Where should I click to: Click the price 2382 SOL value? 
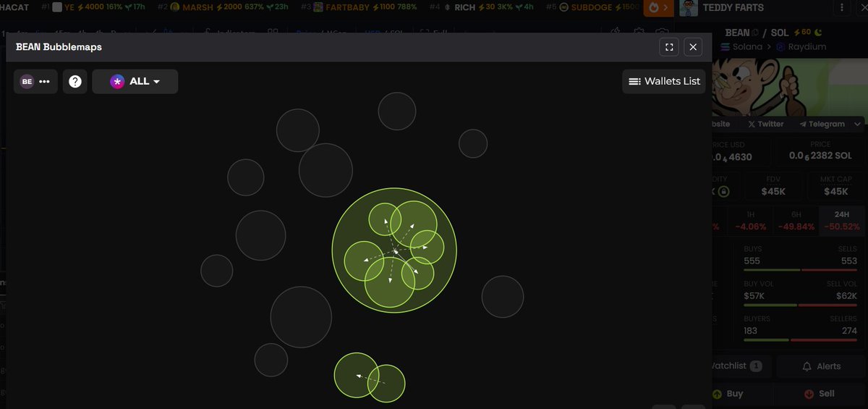point(820,156)
